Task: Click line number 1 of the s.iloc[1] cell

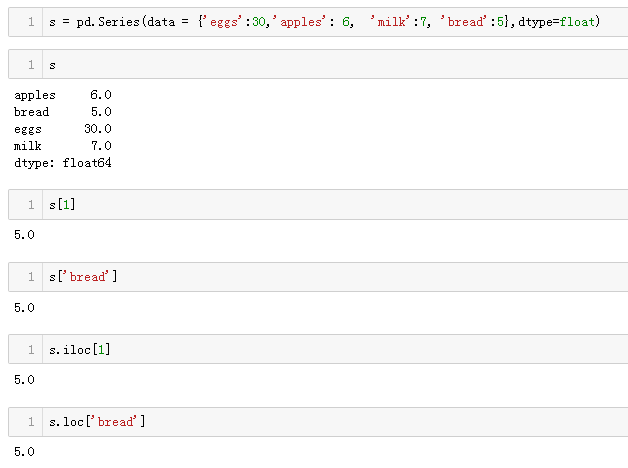Action: pos(31,349)
